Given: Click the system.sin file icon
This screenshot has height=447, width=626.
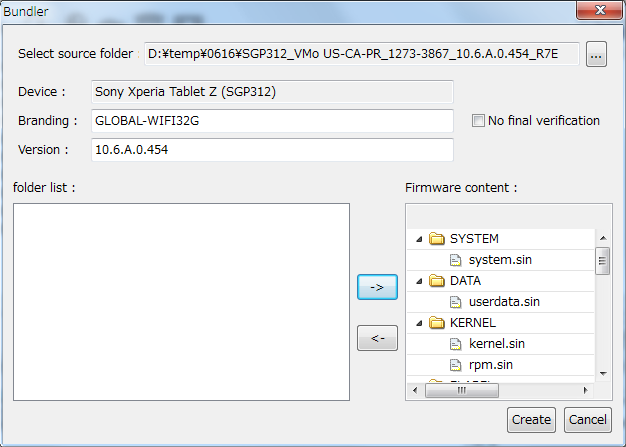Looking at the screenshot, I should pos(456,260).
